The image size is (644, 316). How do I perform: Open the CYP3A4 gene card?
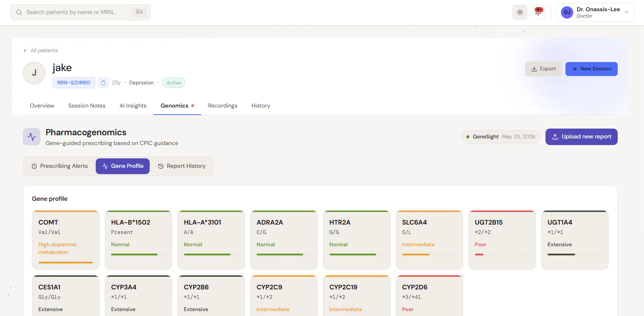[138, 296]
